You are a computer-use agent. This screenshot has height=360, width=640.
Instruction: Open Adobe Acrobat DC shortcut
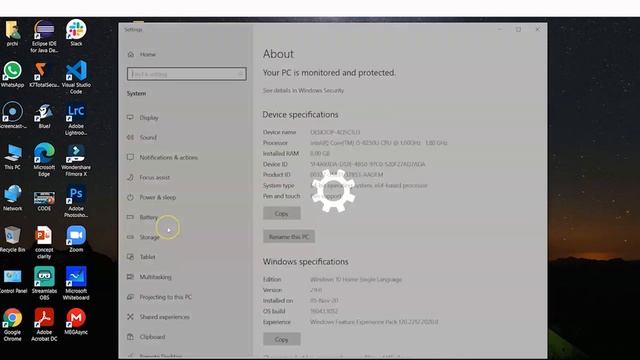(x=44, y=325)
